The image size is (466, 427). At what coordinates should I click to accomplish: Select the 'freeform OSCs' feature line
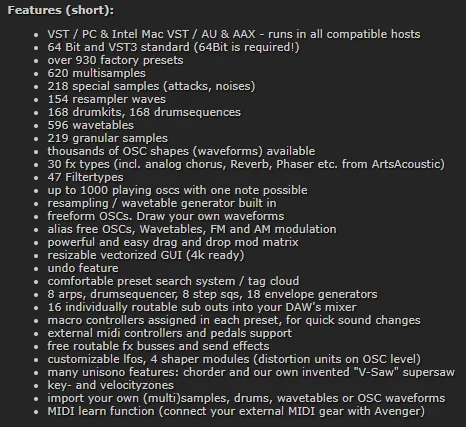[x=166, y=216]
